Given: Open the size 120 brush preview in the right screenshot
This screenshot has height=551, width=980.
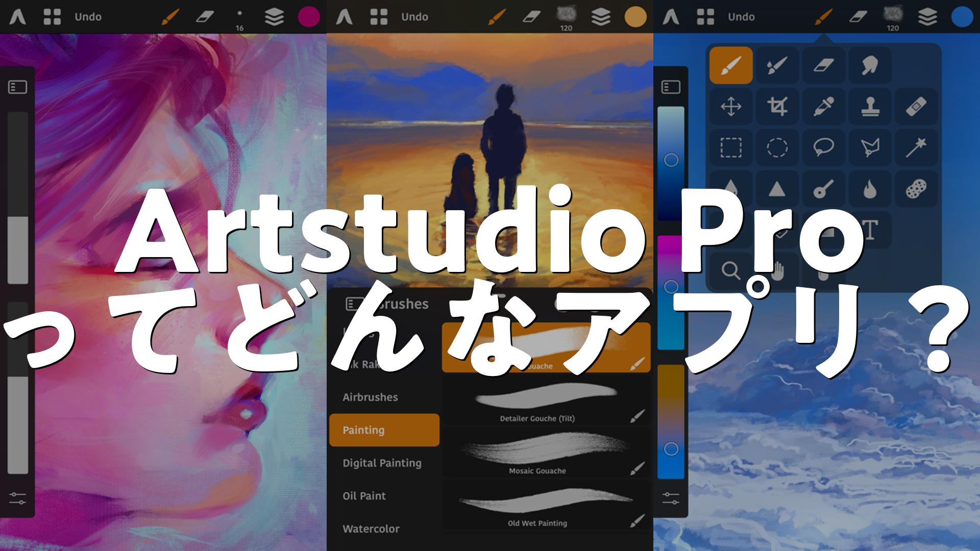Looking at the screenshot, I should 893,17.
